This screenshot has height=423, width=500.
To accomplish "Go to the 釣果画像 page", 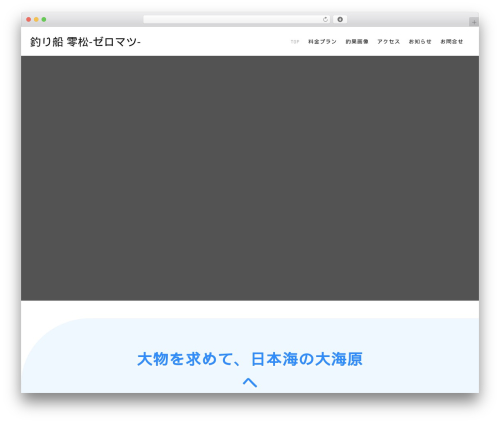I will [x=357, y=42].
